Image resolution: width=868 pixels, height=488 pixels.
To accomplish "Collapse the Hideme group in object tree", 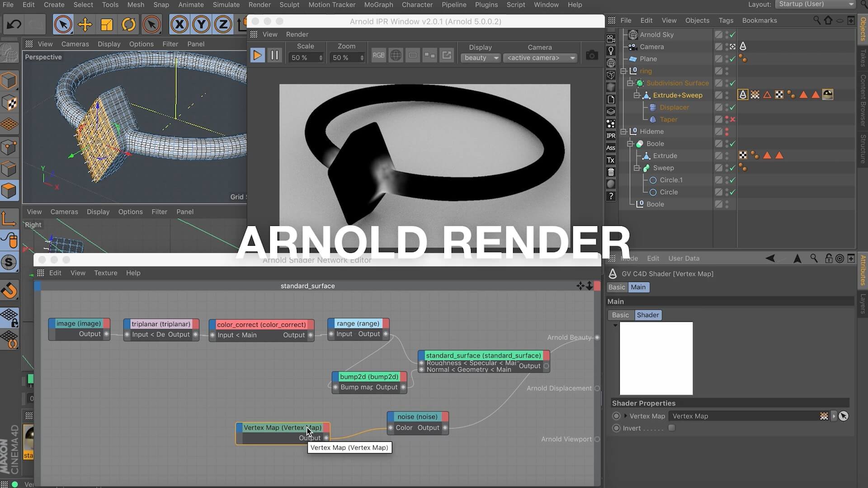I will coord(624,131).
